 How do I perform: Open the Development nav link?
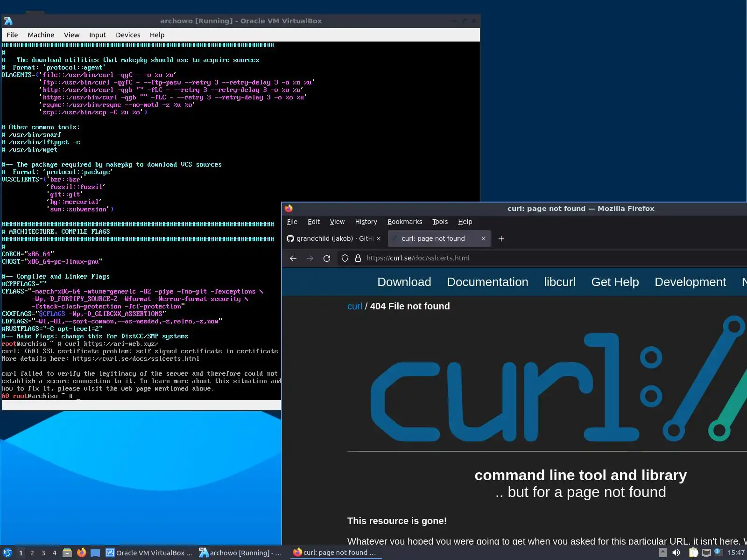690,282
